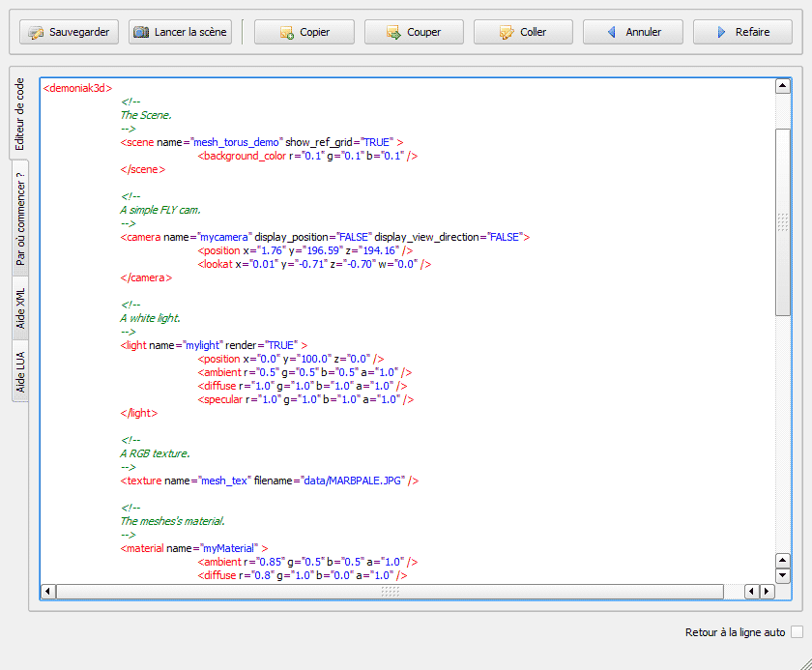Viewport: 812px width, 670px height.
Task: Click vertical scrollbar down arrow
Action: pos(782,575)
